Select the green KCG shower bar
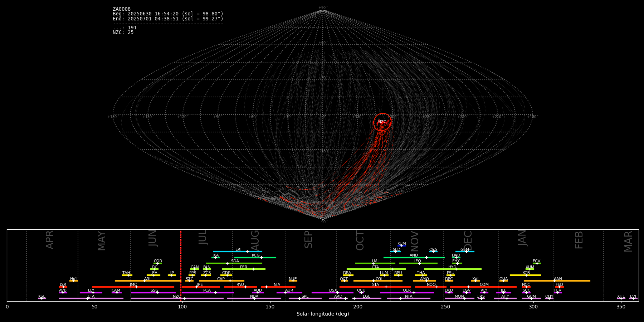The width and height of the screenshot is (644, 322). tap(255, 257)
